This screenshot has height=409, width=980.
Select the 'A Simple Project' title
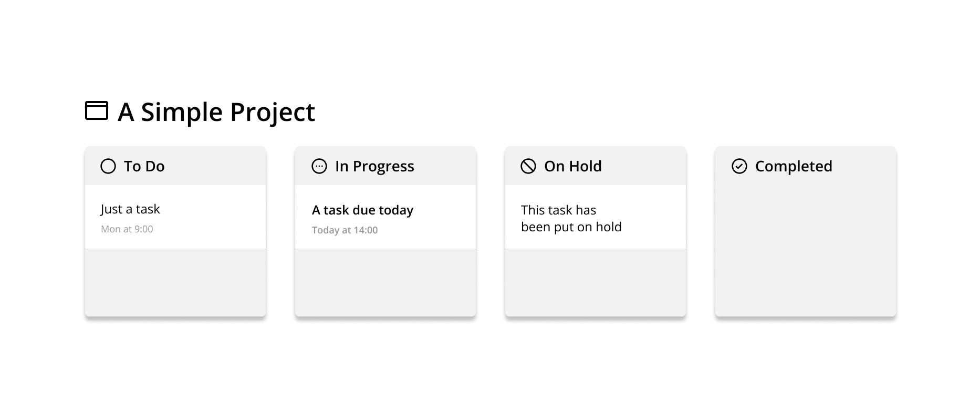pyautogui.click(x=216, y=111)
